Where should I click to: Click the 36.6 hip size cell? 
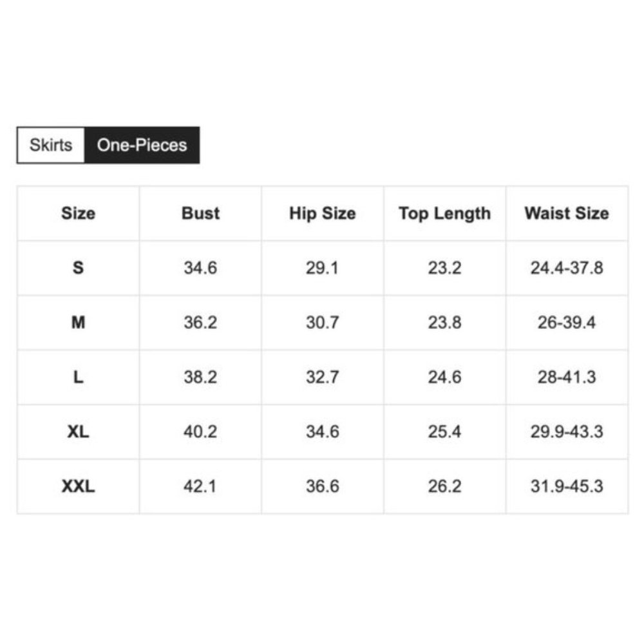323,486
